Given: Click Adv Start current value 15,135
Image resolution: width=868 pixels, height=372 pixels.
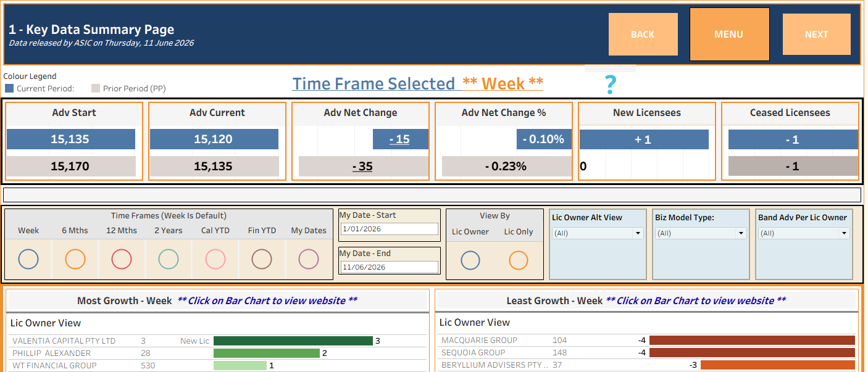Looking at the screenshot, I should (x=70, y=139).
